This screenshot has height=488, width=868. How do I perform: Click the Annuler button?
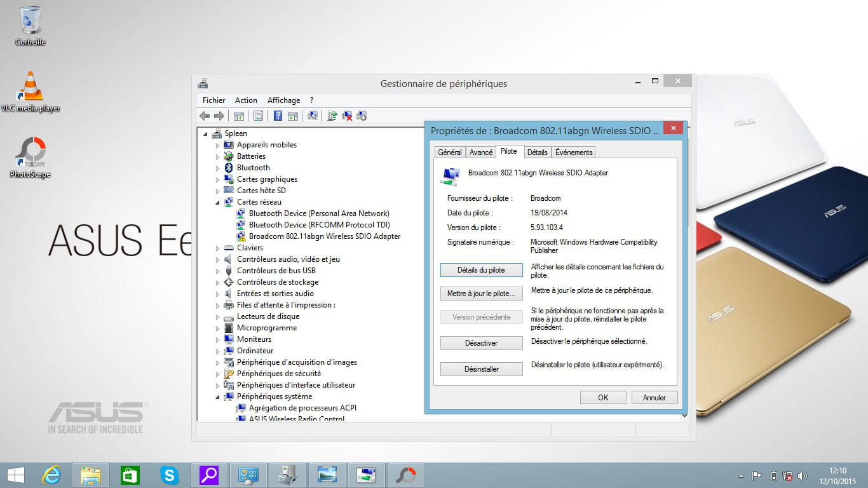click(x=654, y=398)
